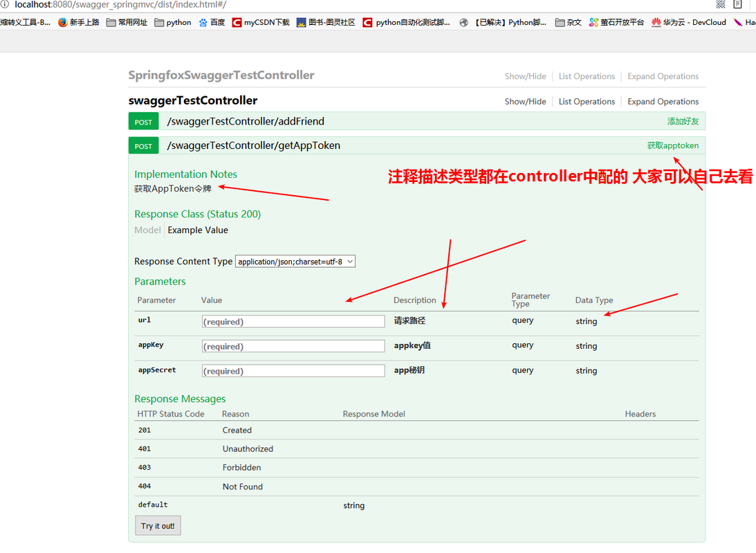Click the QR code icon in address bar
Screen dimensions: 756x553
coord(721,4)
